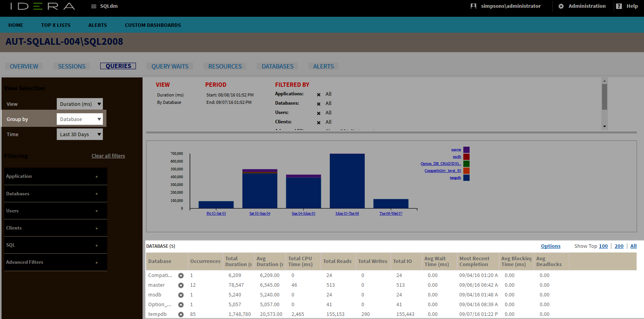644x319 pixels.
Task: Remove the Clients filter with its X icon
Action: (x=319, y=123)
